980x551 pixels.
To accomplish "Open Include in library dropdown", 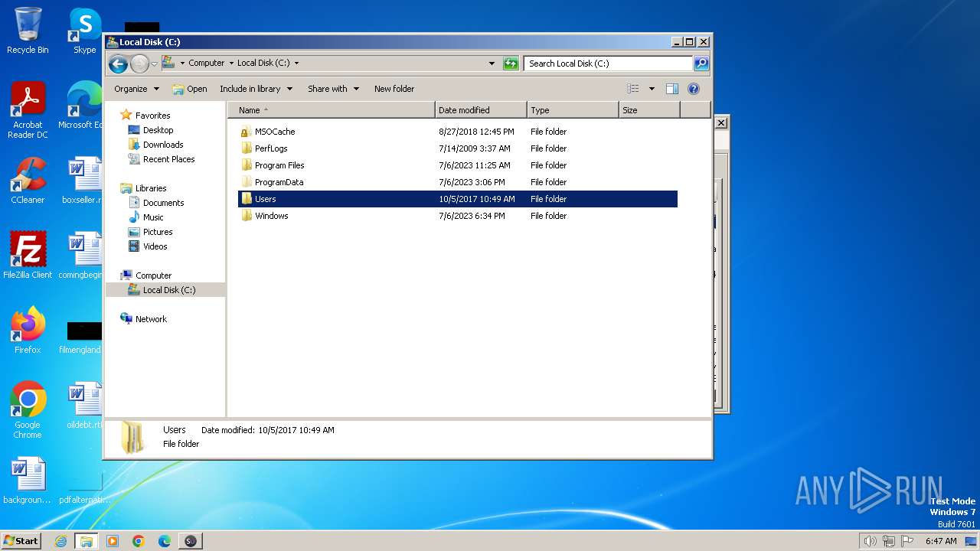I will 256,89.
